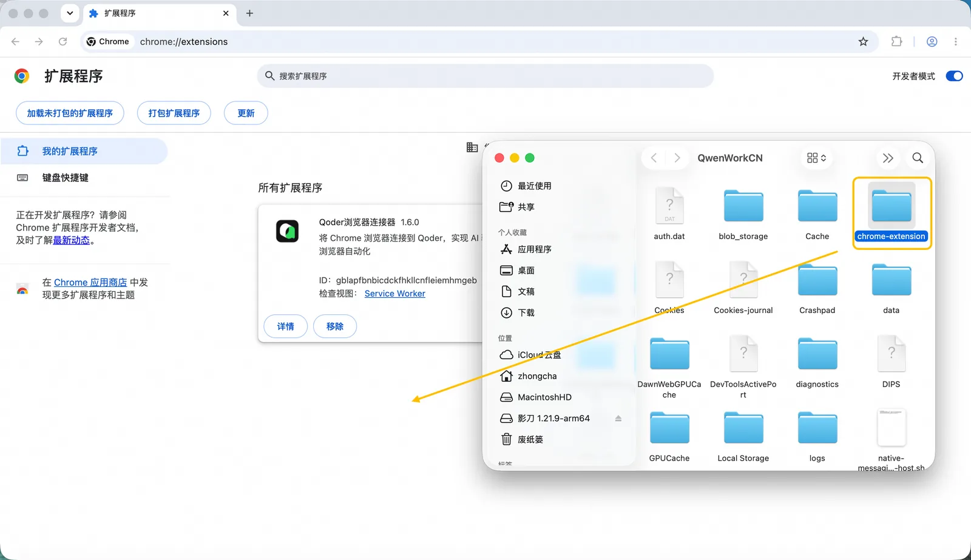Screen dimensions: 971x560
Task: Select the chrome-extension folder
Action: click(891, 206)
